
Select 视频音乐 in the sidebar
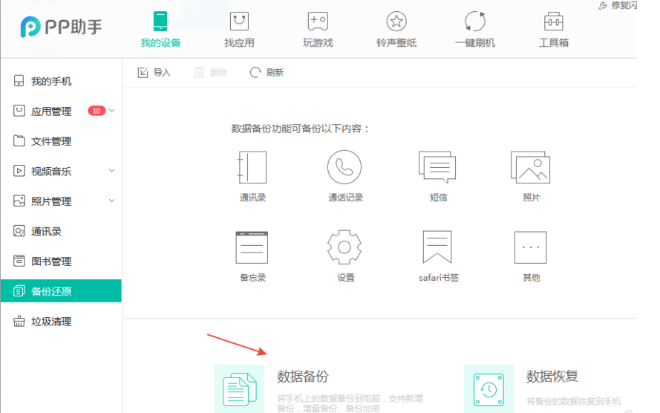point(61,171)
